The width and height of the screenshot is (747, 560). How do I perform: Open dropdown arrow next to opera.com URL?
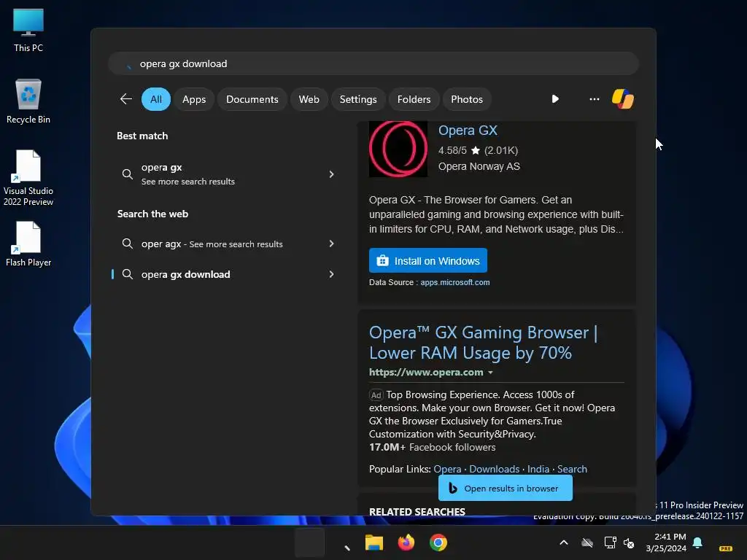point(490,373)
